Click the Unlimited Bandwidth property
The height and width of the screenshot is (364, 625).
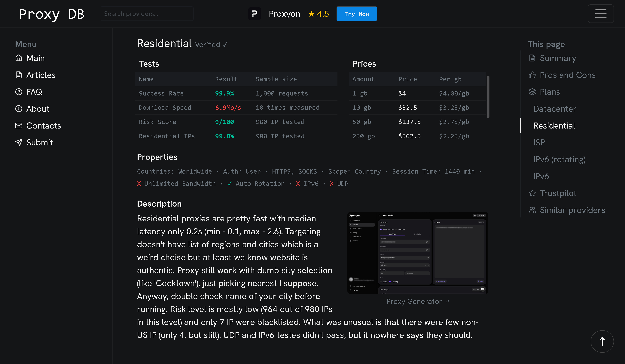[x=176, y=184]
